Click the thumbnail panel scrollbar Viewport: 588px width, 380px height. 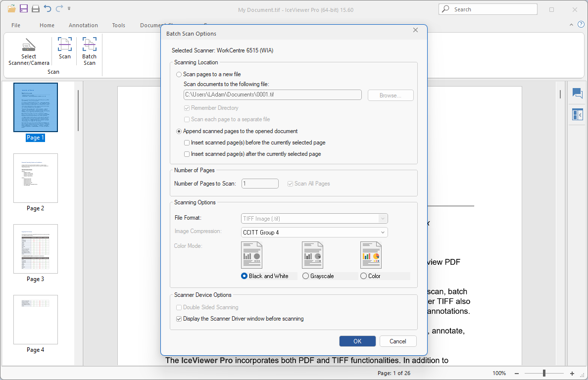[78, 110]
